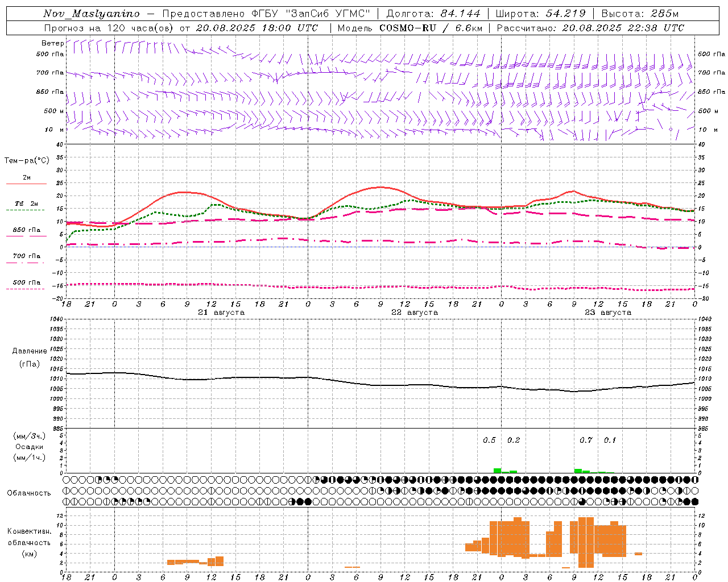Click the 'Высота: 285м' elevation text

tap(640, 14)
